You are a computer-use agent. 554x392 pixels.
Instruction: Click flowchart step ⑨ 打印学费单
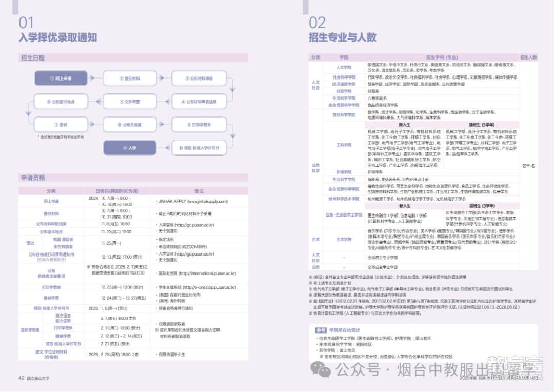(x=199, y=124)
